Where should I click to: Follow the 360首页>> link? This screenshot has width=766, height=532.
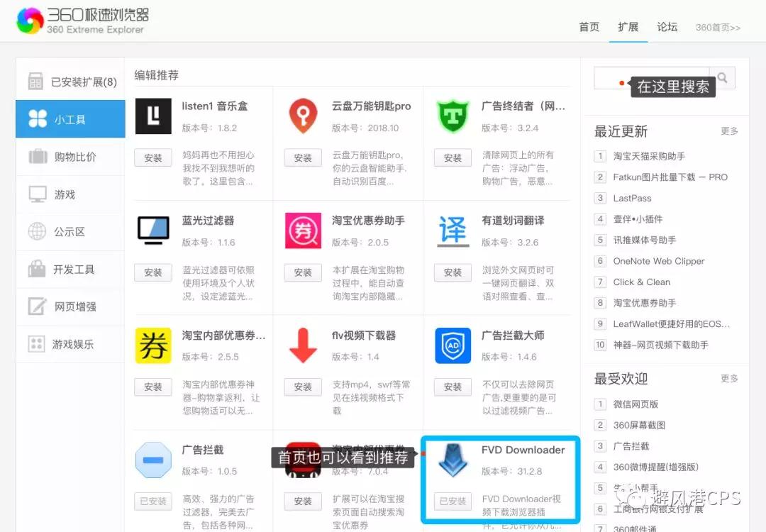point(718,28)
